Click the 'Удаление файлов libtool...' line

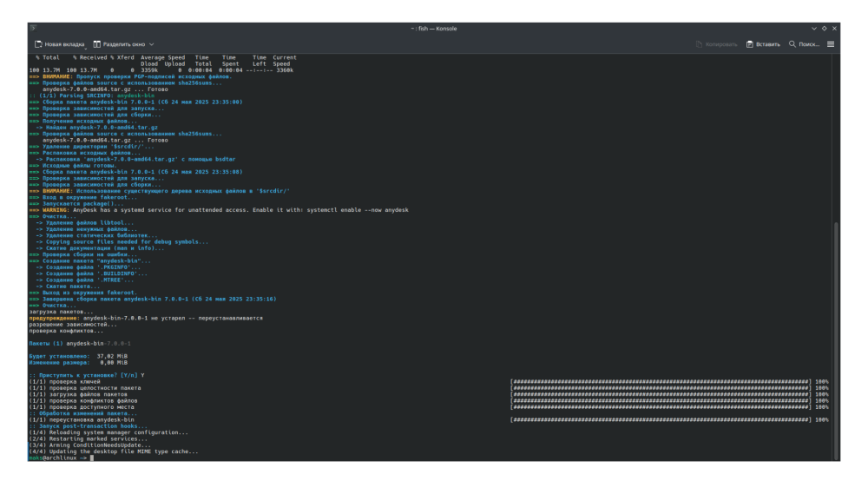(85, 223)
